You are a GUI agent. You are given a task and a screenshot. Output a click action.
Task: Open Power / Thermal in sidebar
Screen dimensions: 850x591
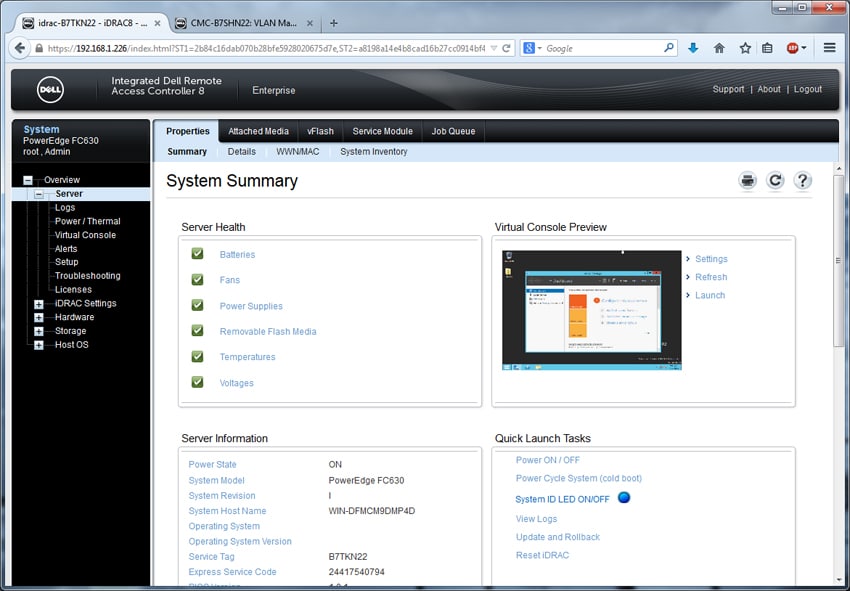(88, 221)
